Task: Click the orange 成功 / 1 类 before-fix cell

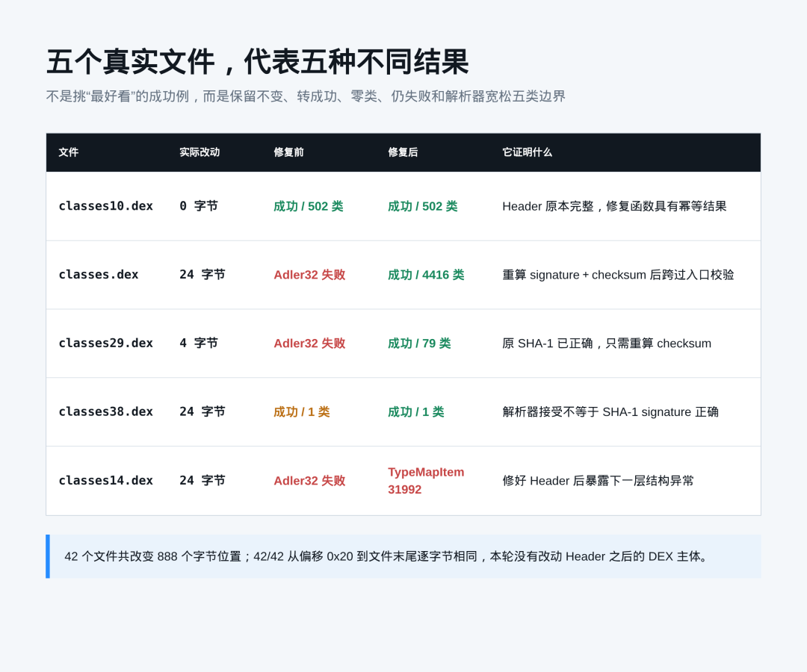Action: click(x=302, y=412)
